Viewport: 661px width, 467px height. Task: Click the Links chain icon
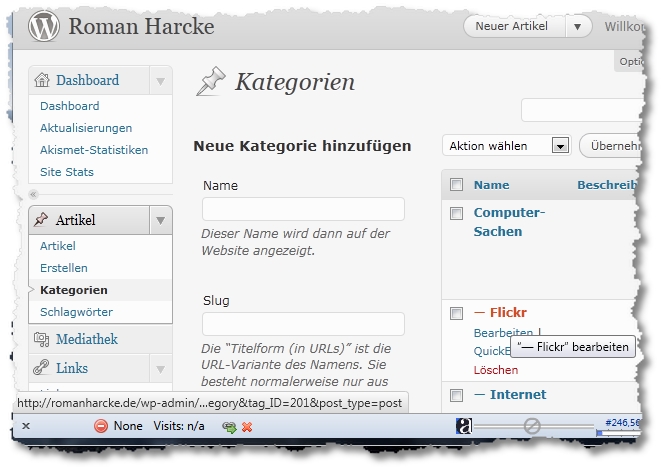[x=41, y=368]
